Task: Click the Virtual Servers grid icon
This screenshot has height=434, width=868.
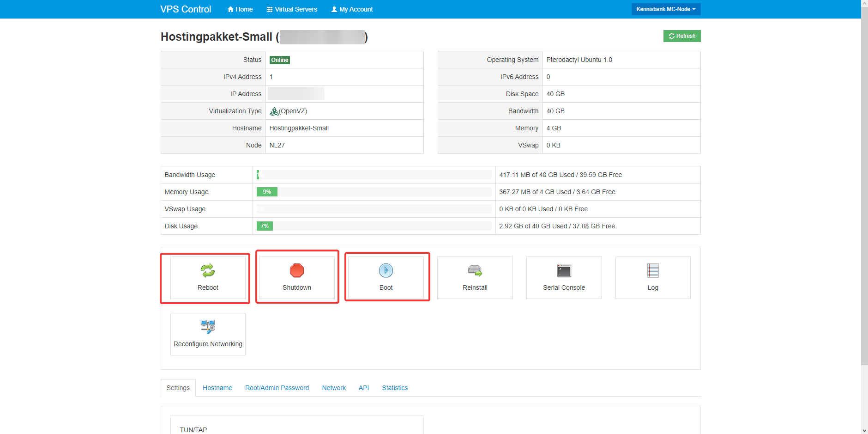Action: click(x=270, y=9)
